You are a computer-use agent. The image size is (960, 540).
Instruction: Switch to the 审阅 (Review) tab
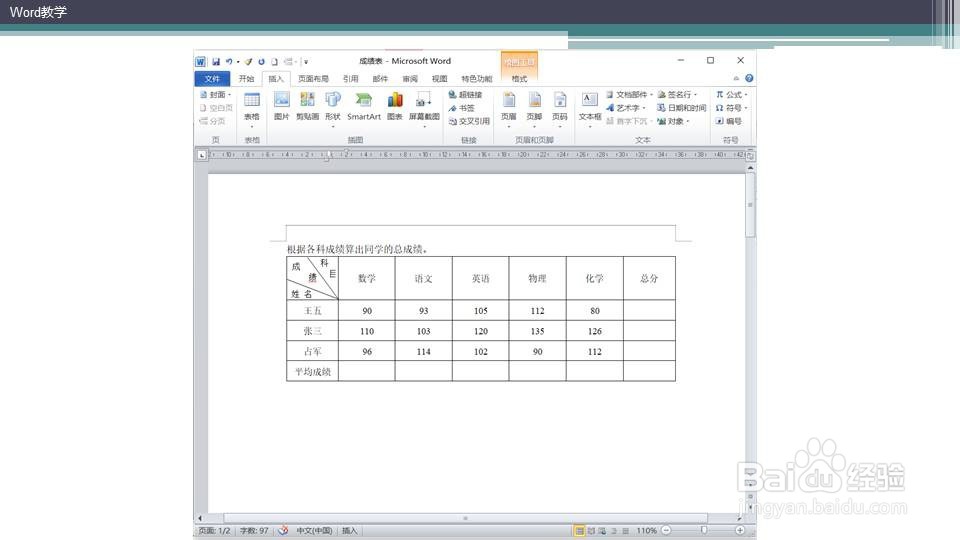pyautogui.click(x=410, y=78)
